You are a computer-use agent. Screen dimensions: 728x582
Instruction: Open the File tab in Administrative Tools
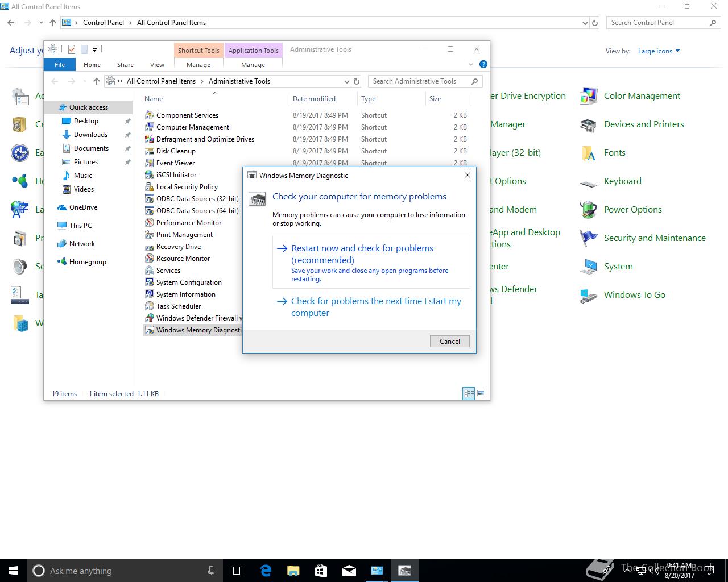pyautogui.click(x=60, y=65)
